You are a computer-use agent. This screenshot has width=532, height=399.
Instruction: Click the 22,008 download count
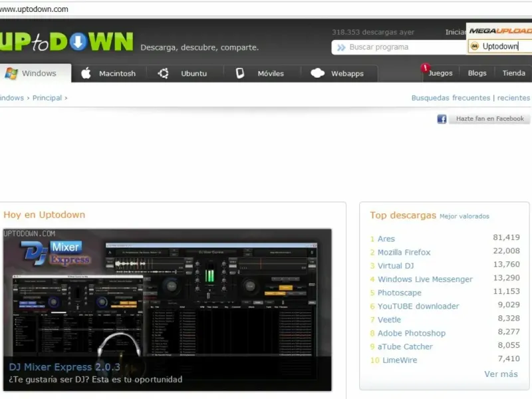[x=506, y=251]
